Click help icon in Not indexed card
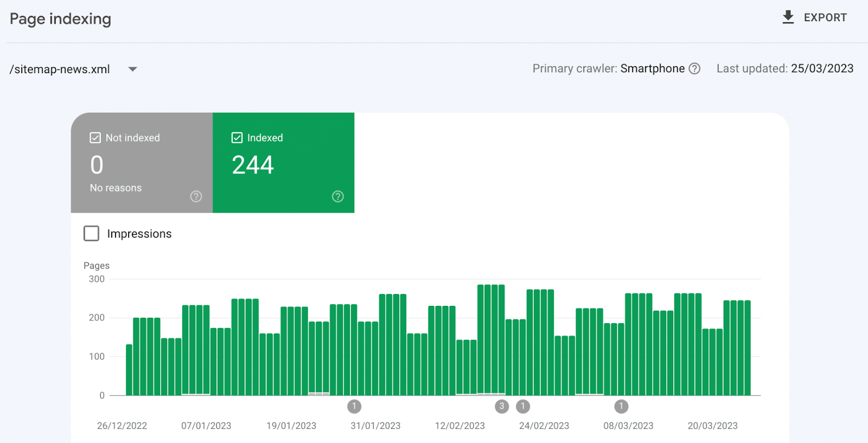 coord(196,196)
